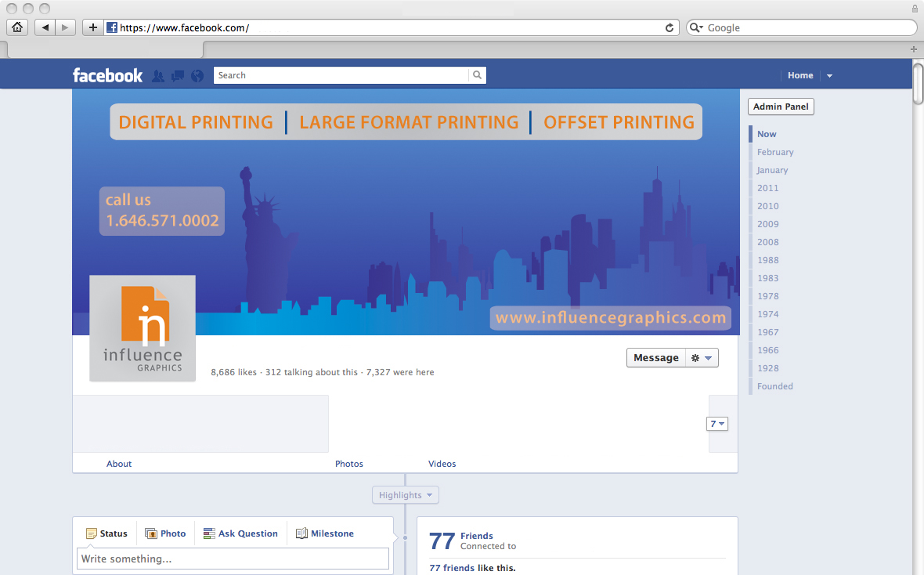Jump to 1966 in the timeline
924x575 pixels.
(x=768, y=350)
